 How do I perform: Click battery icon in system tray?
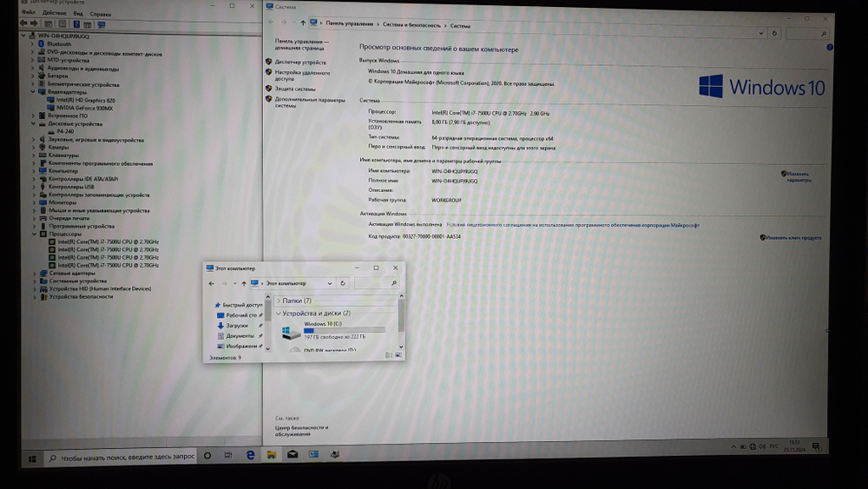[743, 446]
